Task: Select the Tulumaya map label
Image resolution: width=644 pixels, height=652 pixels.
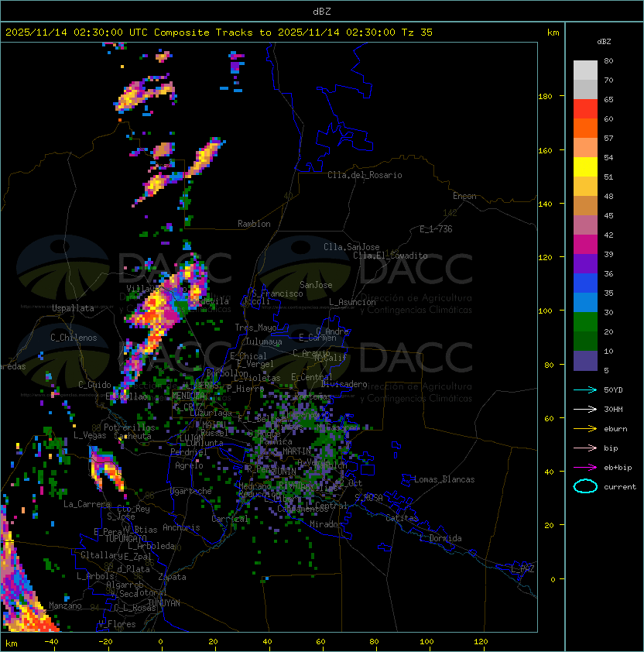Action: pyautogui.click(x=264, y=341)
